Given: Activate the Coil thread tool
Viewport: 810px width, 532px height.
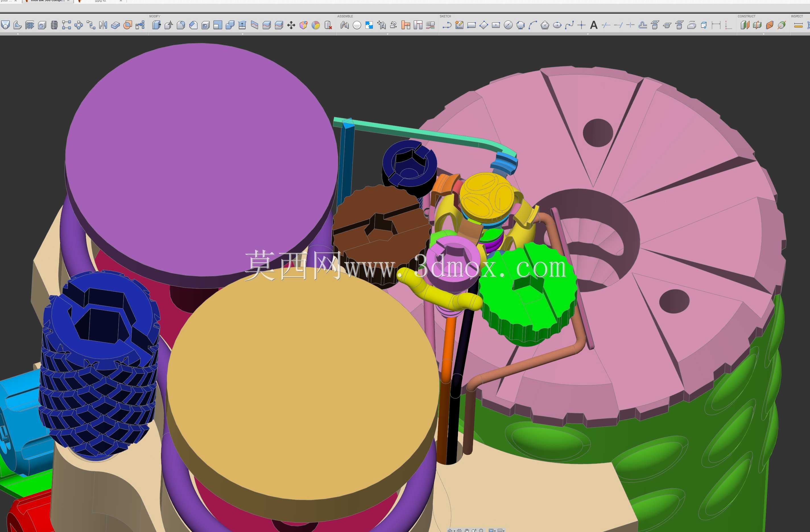Looking at the screenshot, I should [x=54, y=25].
